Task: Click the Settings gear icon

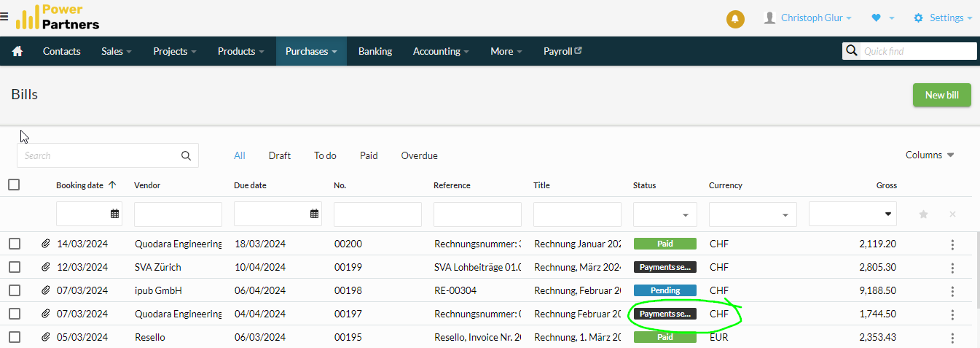Action: [x=918, y=18]
